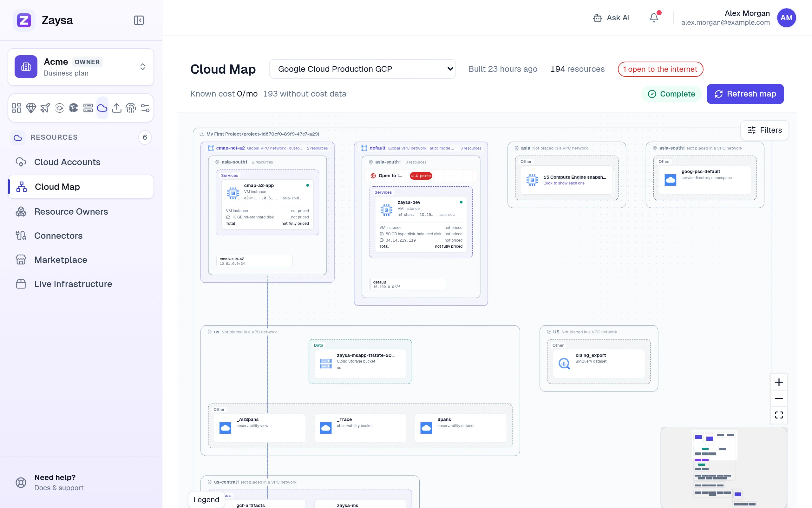Image resolution: width=812 pixels, height=508 pixels.
Task: Click the cmap-sub-a2 subnet label
Action: (x=254, y=261)
